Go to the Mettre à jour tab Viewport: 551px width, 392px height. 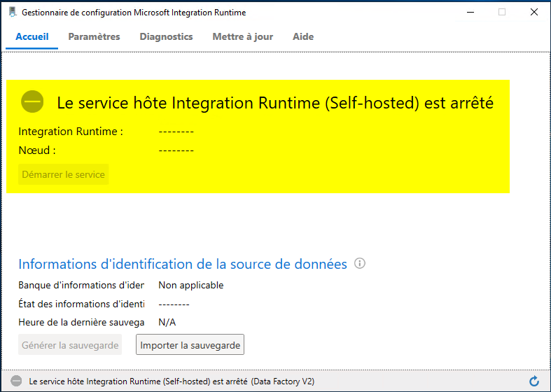243,36
